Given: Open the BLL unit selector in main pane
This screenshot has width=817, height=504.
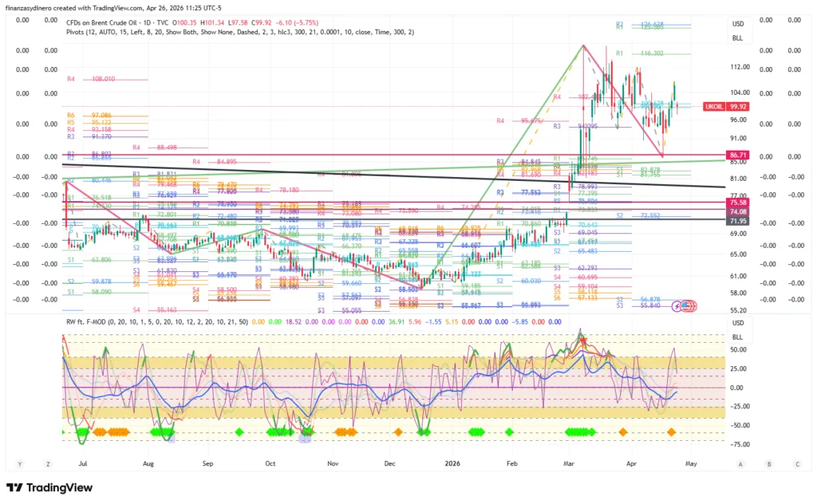Looking at the screenshot, I should coord(737,37).
